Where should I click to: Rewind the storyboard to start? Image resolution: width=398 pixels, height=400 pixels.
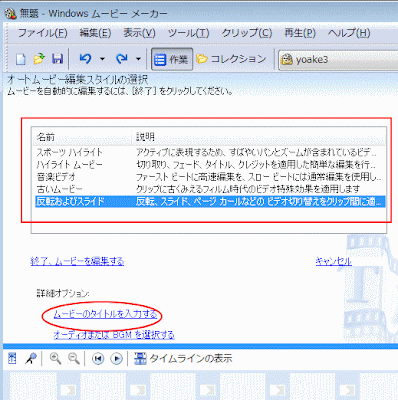[x=98, y=359]
